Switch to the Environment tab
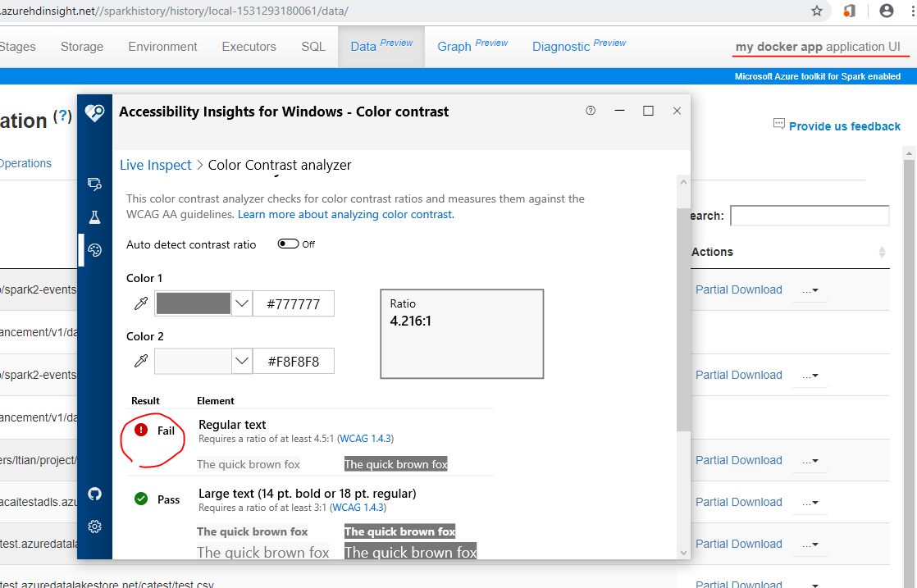Screen dimensions: 917x588 coord(162,47)
